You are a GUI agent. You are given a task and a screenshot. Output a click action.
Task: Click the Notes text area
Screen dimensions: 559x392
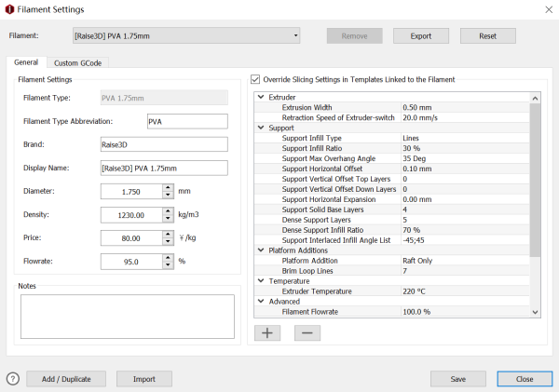point(127,316)
